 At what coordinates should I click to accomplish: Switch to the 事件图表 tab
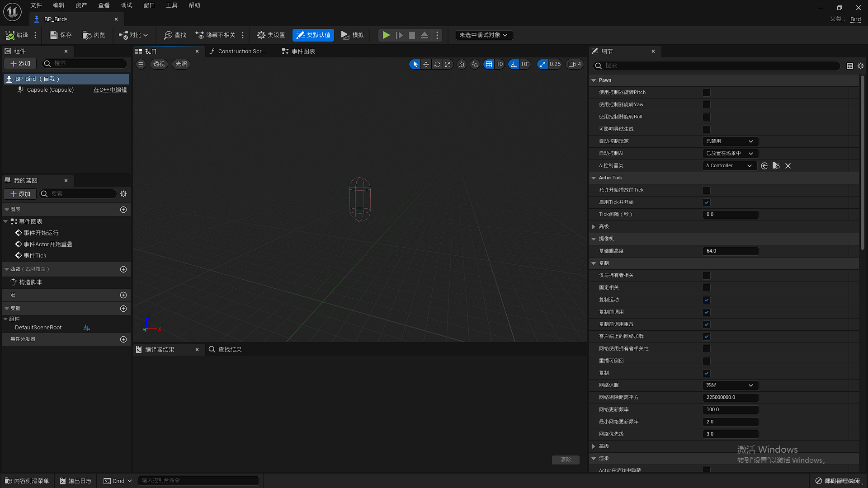point(302,51)
